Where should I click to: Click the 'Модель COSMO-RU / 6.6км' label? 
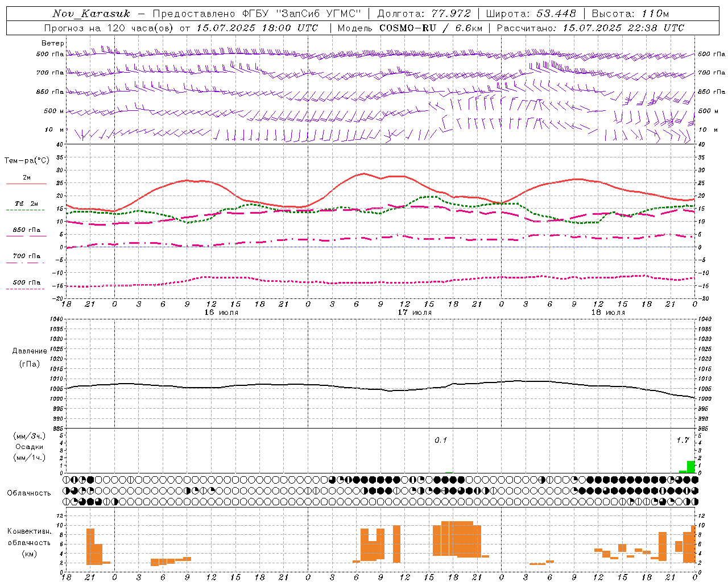(410, 28)
